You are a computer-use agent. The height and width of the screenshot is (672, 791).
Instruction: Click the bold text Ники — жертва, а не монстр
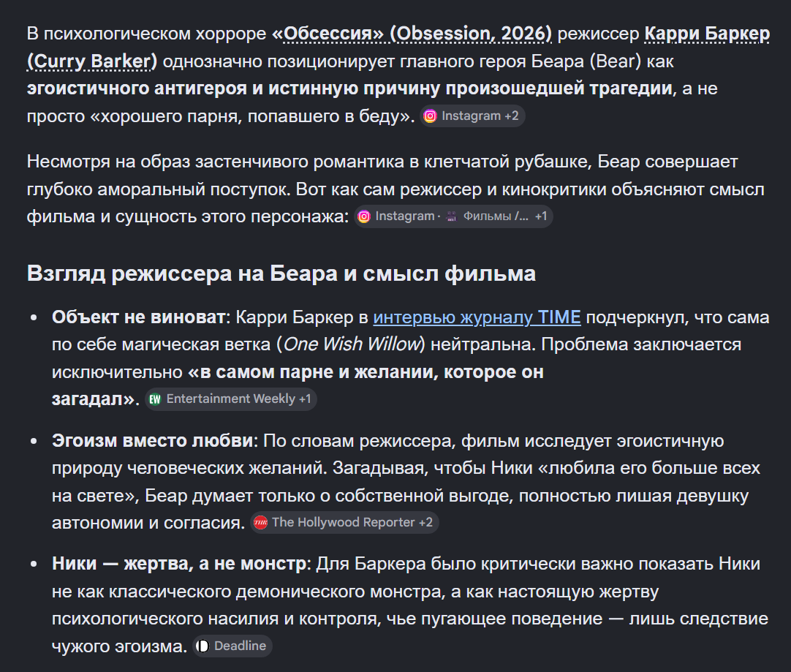click(178, 564)
